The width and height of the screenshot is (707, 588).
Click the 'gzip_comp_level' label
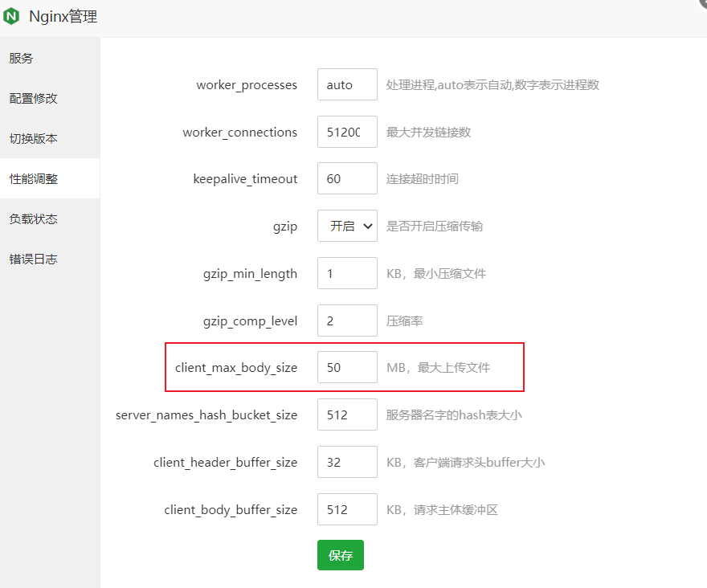coord(250,321)
